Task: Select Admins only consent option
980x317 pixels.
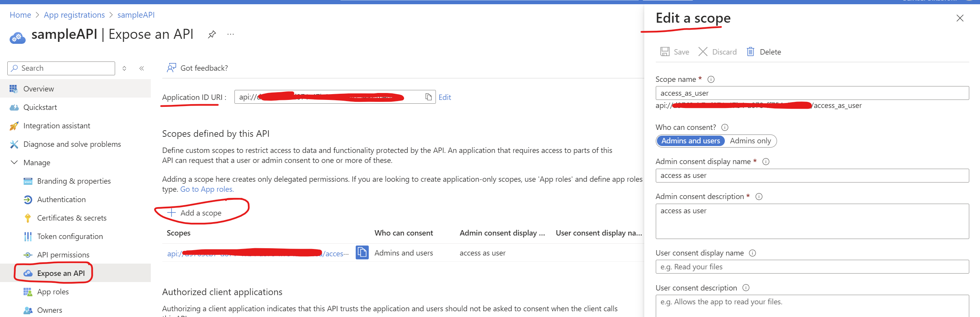Action: (750, 141)
